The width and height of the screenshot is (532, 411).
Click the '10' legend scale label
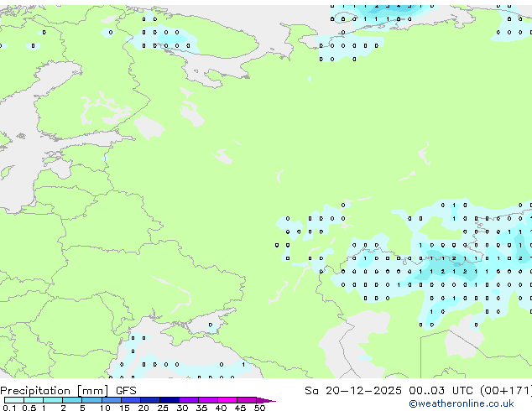coord(105,408)
